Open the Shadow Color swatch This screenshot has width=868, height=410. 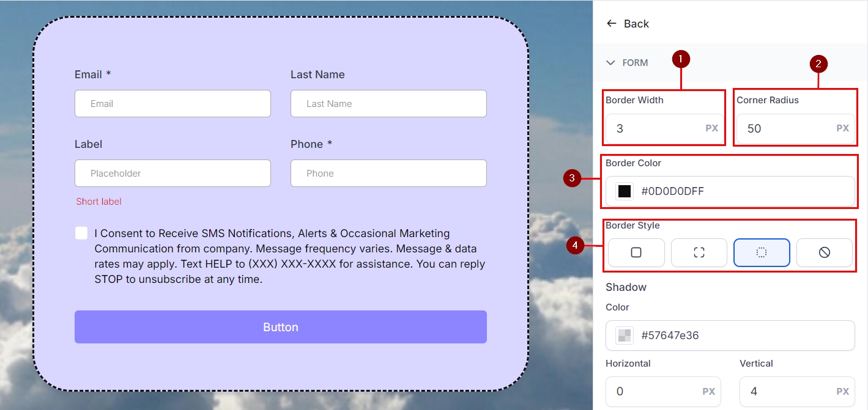624,335
